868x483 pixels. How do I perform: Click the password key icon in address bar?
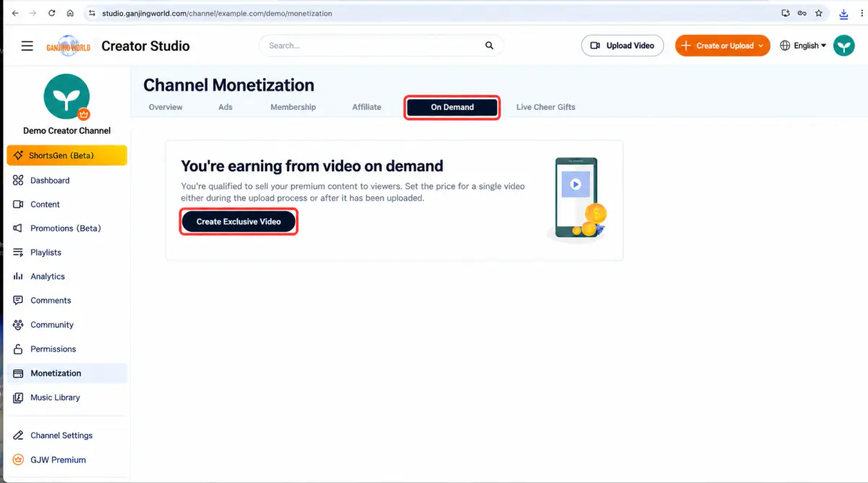[x=802, y=13]
